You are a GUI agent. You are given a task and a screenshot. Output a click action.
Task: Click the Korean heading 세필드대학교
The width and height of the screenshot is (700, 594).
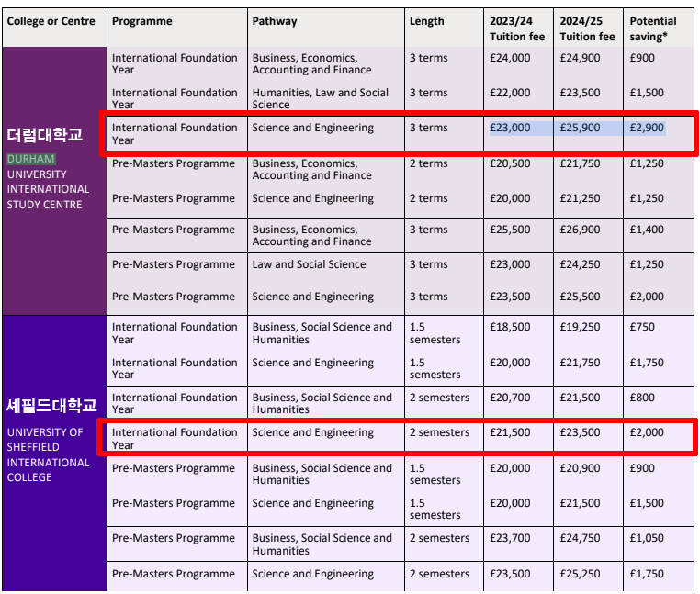51,405
